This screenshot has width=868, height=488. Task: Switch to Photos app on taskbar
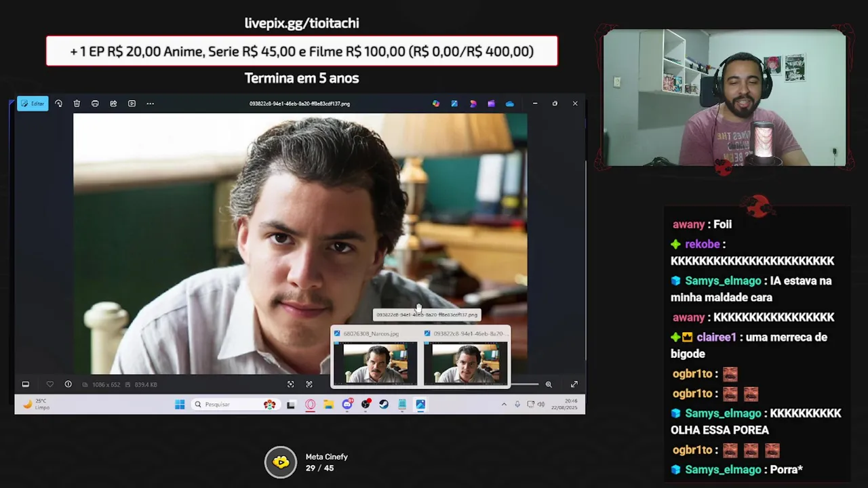coord(420,405)
